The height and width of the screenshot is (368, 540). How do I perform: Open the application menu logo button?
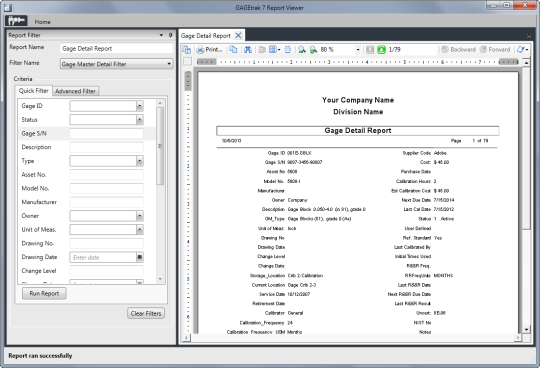tap(16, 21)
